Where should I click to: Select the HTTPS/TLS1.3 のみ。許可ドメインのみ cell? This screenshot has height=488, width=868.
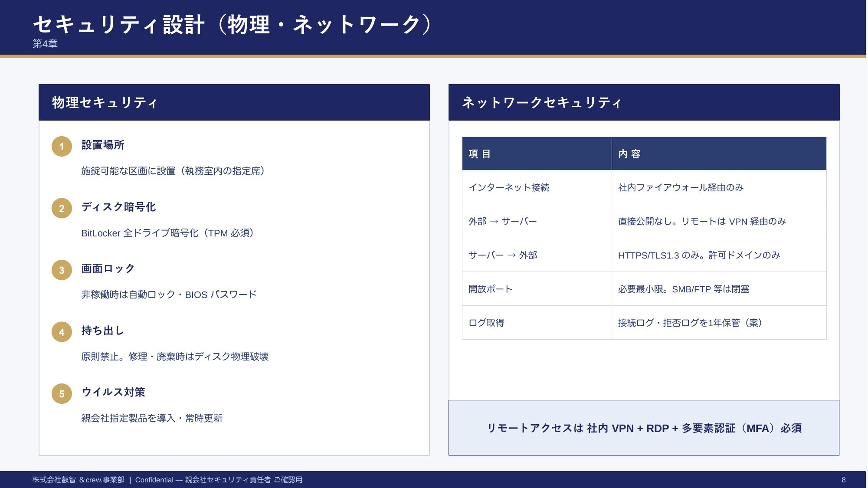719,255
